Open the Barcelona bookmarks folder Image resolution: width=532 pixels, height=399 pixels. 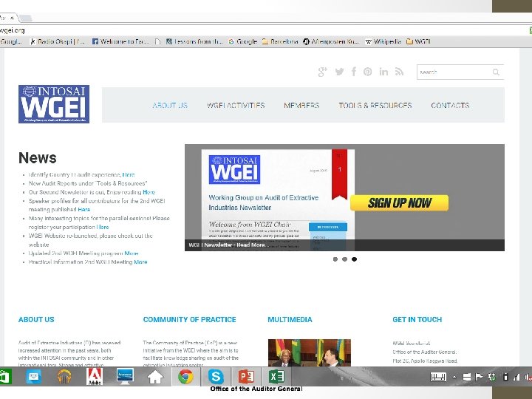click(x=280, y=41)
